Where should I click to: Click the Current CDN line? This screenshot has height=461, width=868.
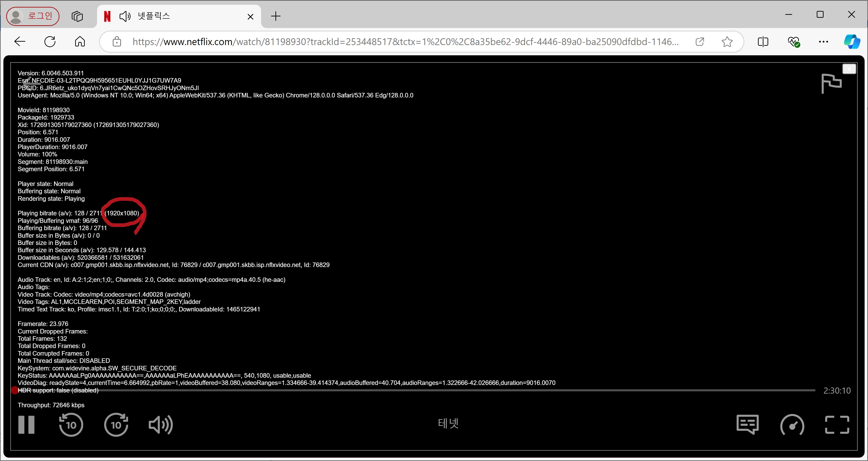coord(174,265)
